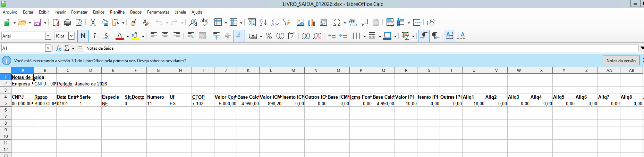This screenshot has width=644, height=157.
Task: Open Find and Replace
Action: tap(193, 23)
